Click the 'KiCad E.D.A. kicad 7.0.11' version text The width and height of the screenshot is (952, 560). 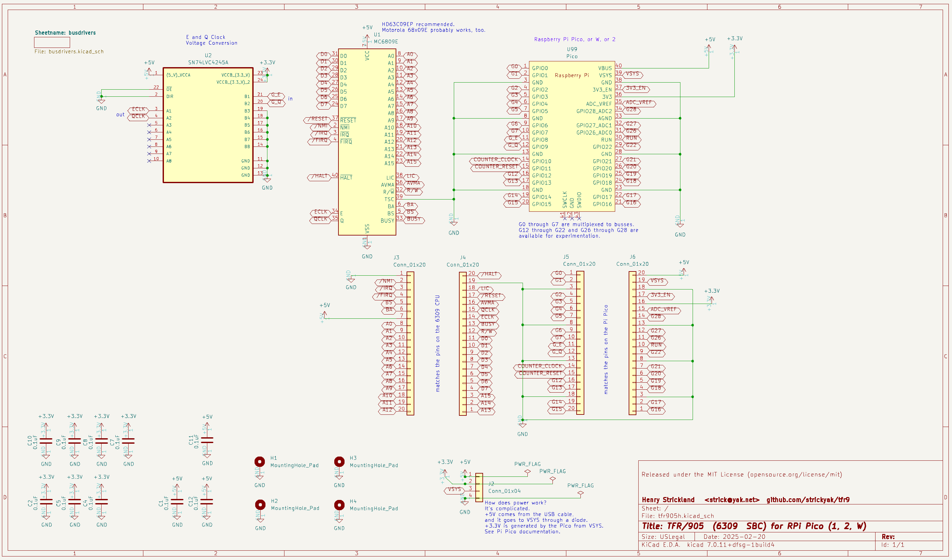point(708,545)
